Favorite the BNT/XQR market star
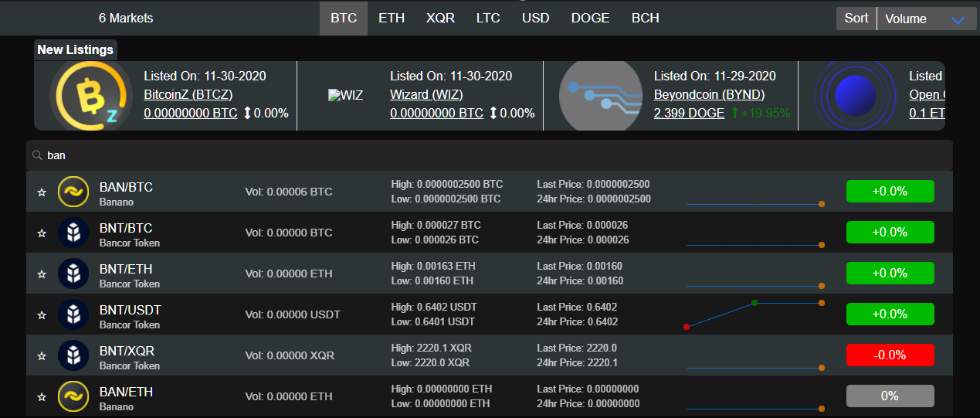Image resolution: width=980 pixels, height=418 pixels. tap(42, 355)
